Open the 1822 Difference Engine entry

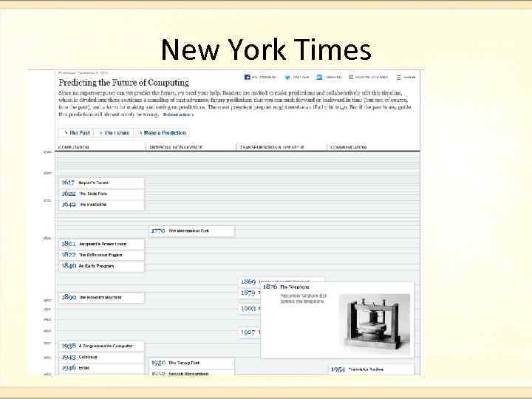[101, 255]
